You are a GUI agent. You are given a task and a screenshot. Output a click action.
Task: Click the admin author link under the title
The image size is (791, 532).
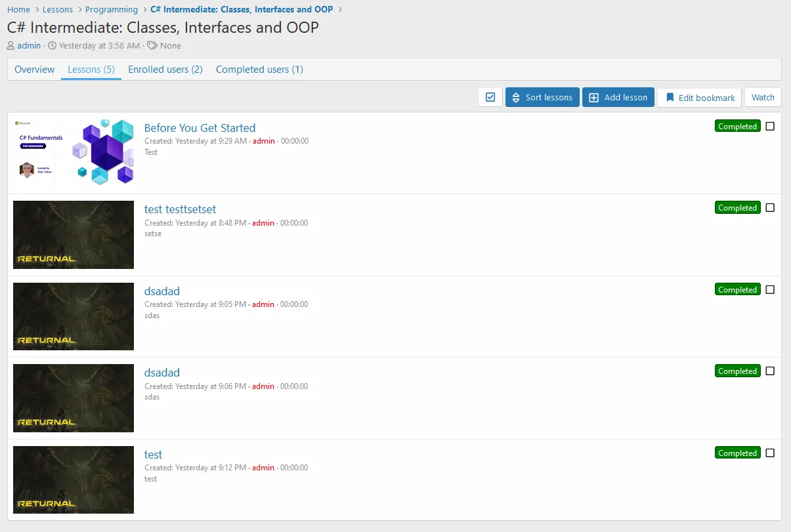(29, 45)
